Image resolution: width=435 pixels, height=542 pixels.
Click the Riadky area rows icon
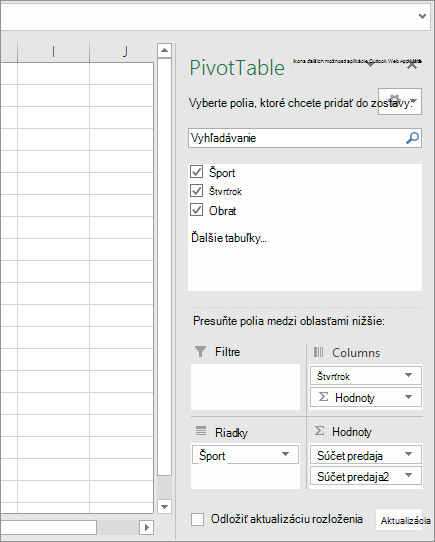point(201,431)
